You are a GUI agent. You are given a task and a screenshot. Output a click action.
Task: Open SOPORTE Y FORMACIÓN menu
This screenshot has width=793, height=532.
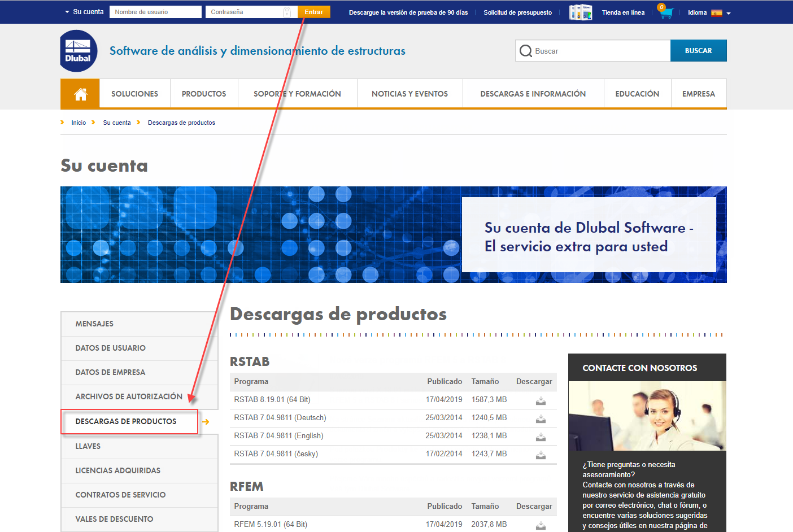click(x=297, y=94)
